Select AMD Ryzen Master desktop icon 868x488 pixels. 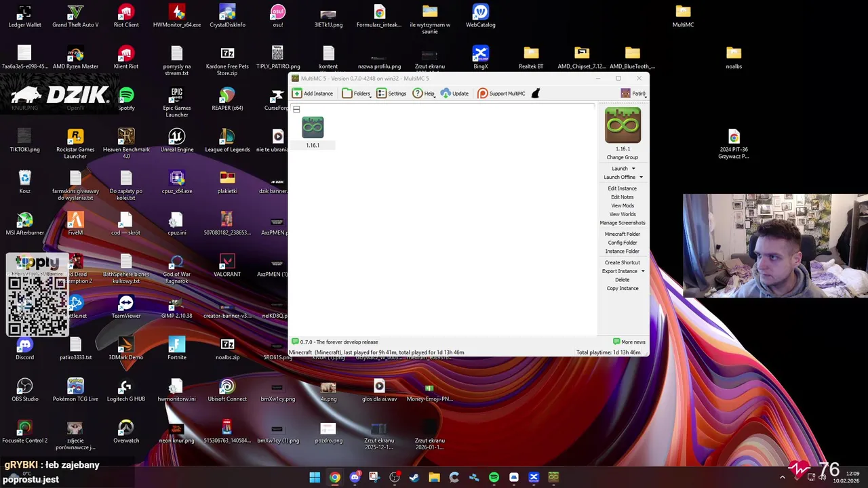tap(75, 58)
